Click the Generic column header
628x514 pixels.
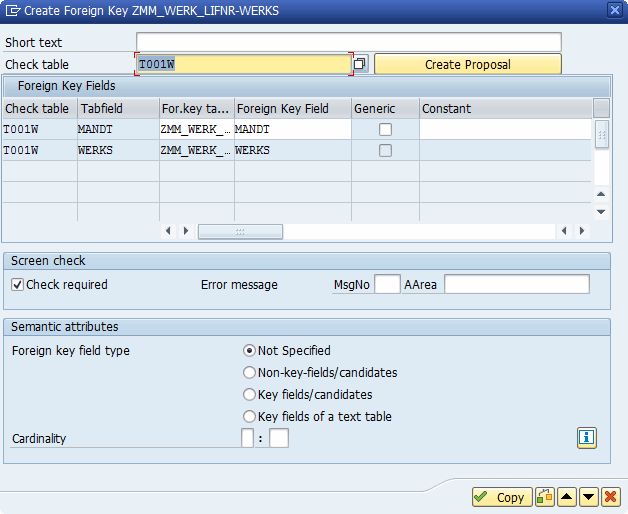385,109
